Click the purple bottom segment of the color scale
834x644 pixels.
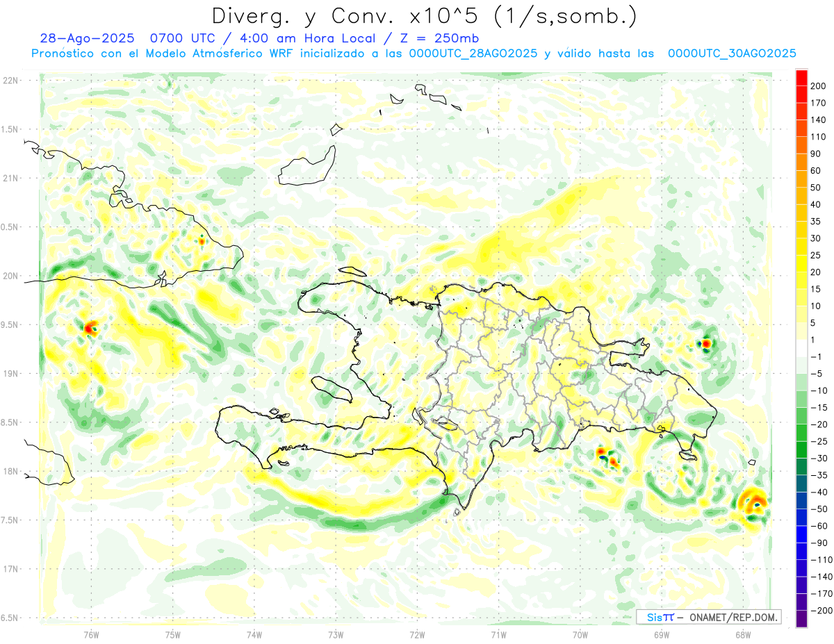pos(801,618)
